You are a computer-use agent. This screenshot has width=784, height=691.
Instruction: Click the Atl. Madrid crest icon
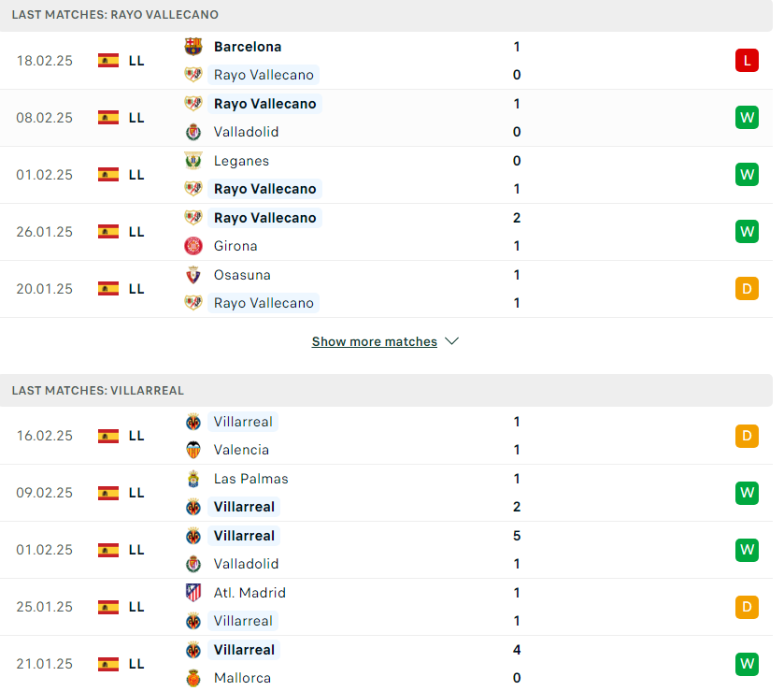pyautogui.click(x=193, y=593)
